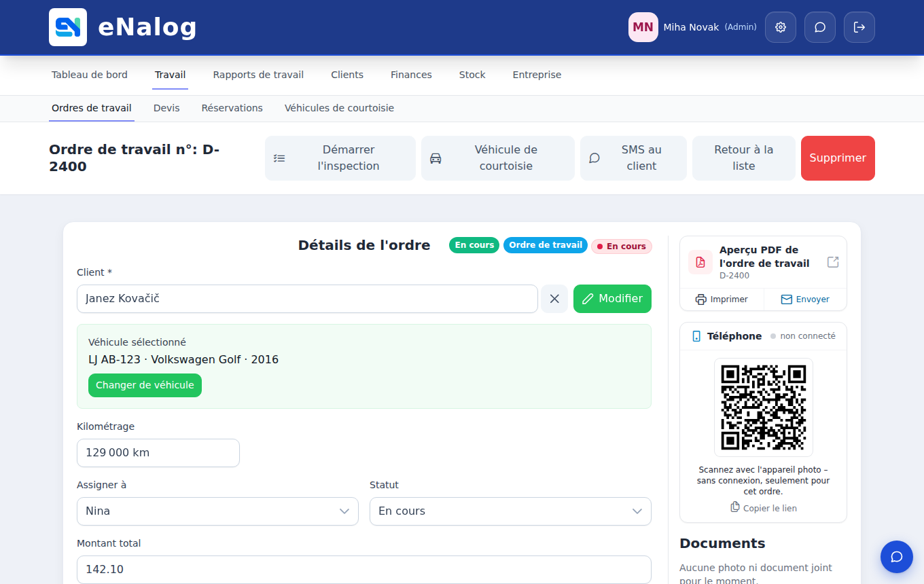Click the green En cours badge
This screenshot has width=924, height=584.
click(x=474, y=245)
